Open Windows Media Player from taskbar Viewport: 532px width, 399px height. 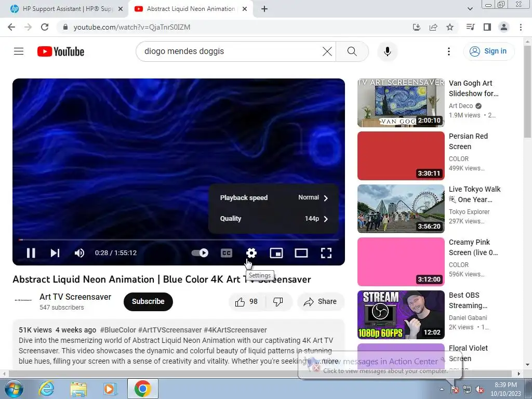[x=110, y=389]
